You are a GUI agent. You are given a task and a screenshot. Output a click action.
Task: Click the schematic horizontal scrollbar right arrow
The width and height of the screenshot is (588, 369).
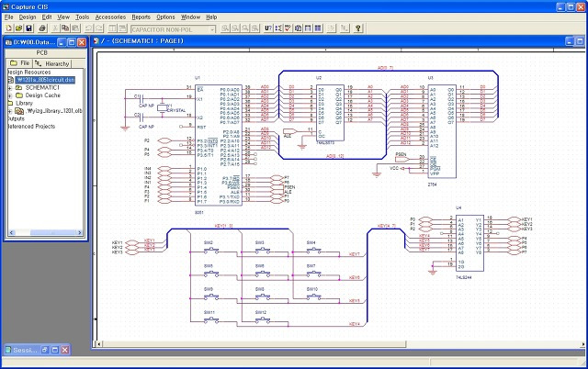[x=583, y=344]
